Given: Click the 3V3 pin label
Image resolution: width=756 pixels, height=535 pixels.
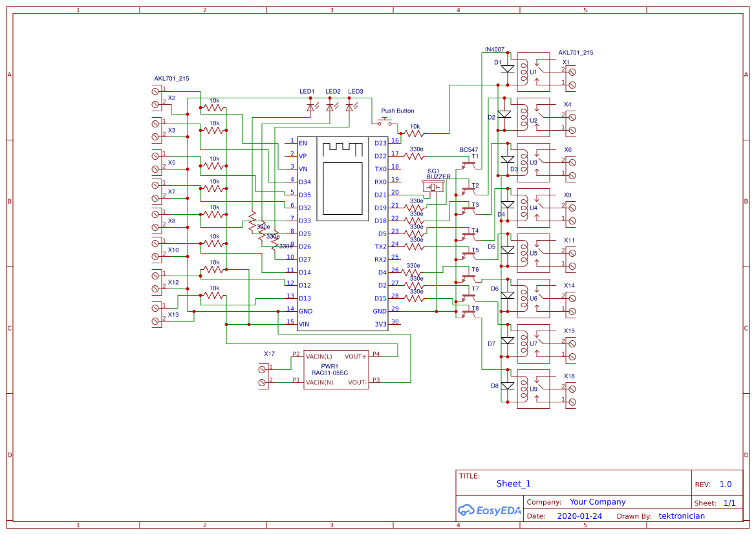Looking at the screenshot, I should [381, 324].
